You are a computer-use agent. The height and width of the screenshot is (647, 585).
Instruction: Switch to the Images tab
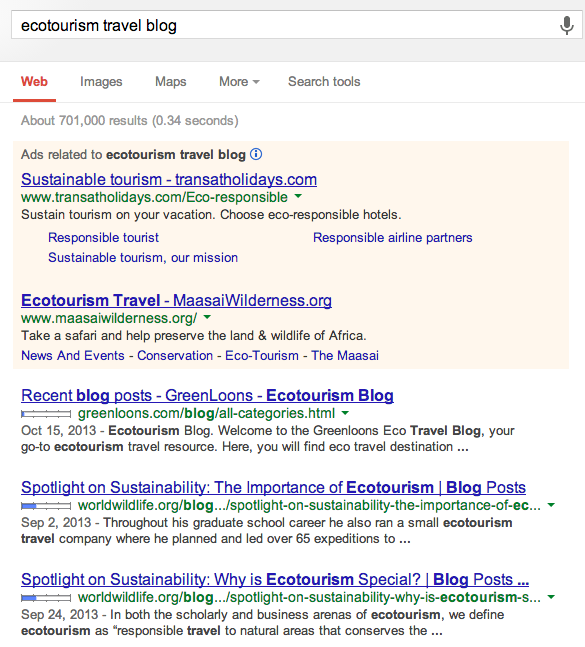click(x=101, y=82)
